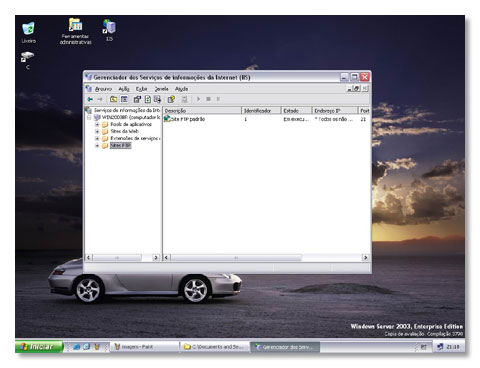Open the C drive desktop shortcut

tap(27, 60)
